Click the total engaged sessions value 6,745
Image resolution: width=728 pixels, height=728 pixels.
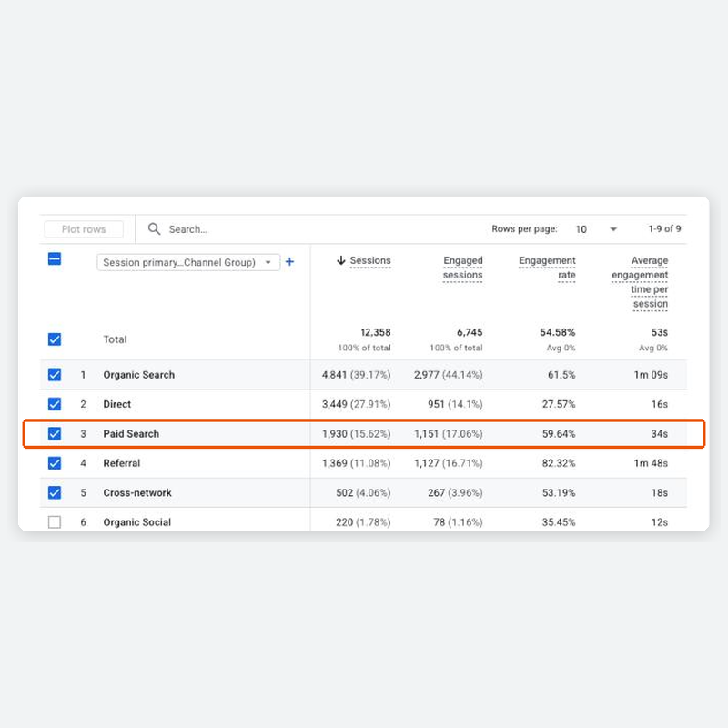(470, 332)
